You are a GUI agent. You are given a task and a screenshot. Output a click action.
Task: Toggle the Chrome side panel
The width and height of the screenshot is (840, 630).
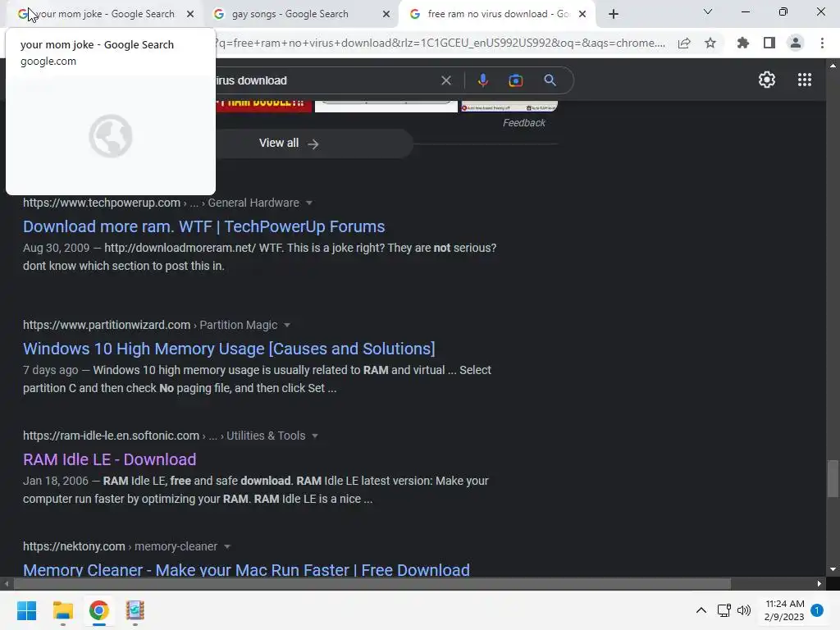coord(769,43)
